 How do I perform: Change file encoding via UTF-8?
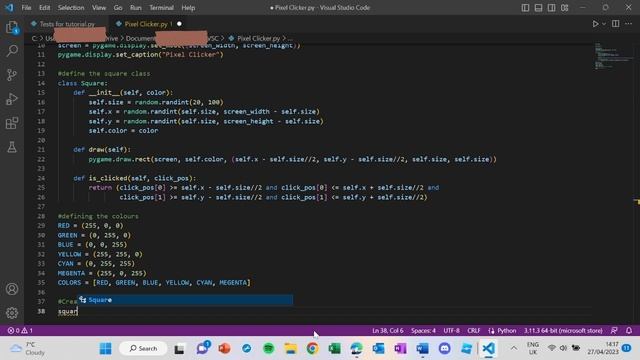[451, 330]
